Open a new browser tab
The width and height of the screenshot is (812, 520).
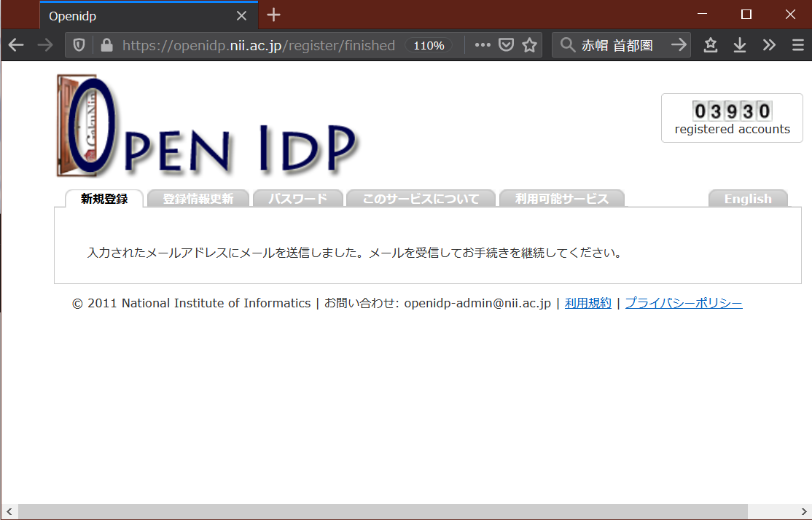(x=273, y=15)
